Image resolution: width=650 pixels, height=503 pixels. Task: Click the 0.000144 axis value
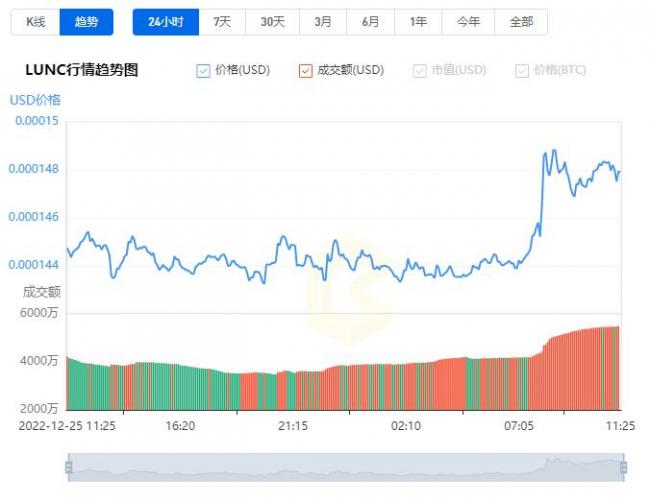[x=34, y=265]
